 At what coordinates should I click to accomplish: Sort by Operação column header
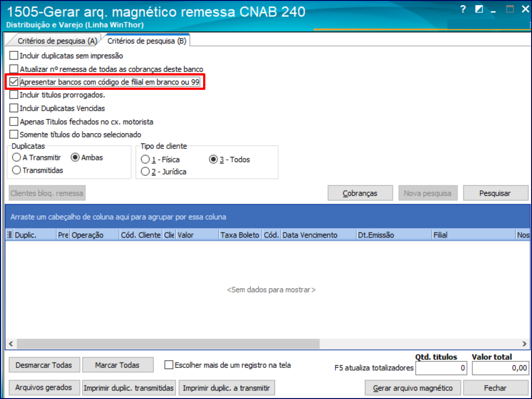[x=94, y=235]
